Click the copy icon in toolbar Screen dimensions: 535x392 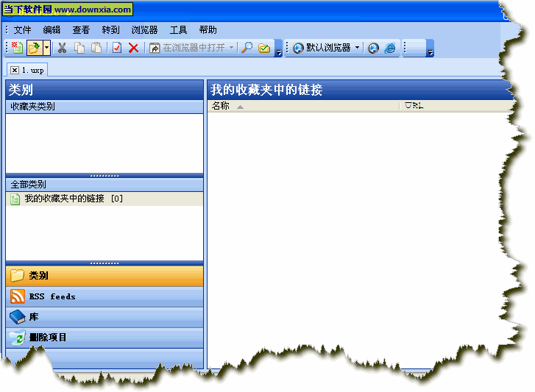[79, 48]
